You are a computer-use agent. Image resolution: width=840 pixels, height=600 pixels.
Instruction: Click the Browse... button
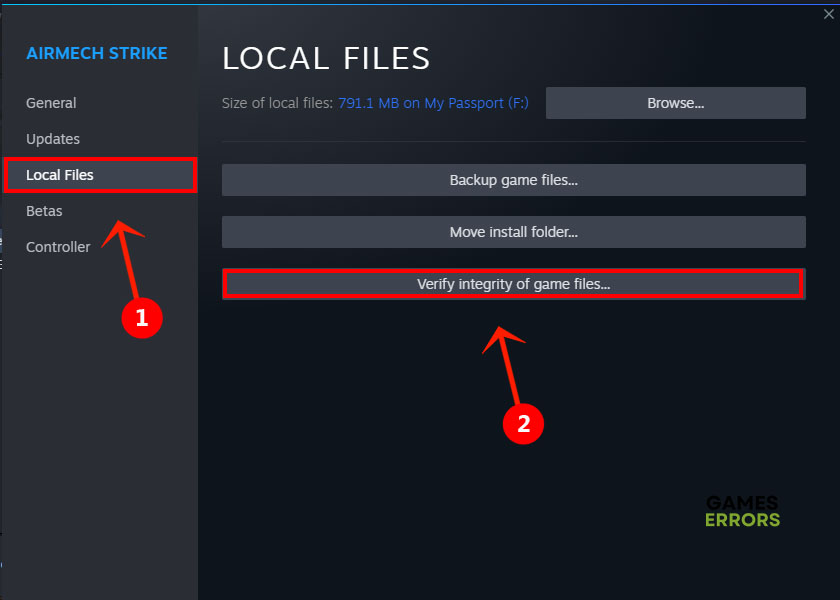[x=676, y=103]
